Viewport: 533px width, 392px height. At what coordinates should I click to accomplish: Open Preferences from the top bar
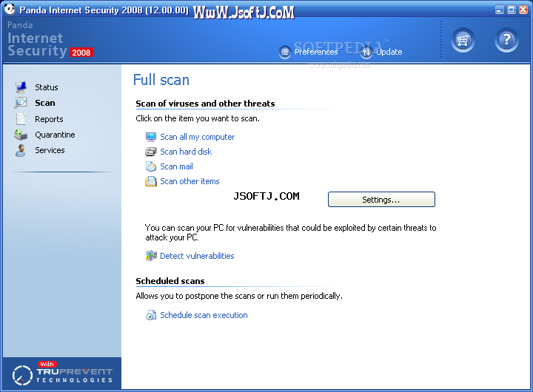[316, 52]
